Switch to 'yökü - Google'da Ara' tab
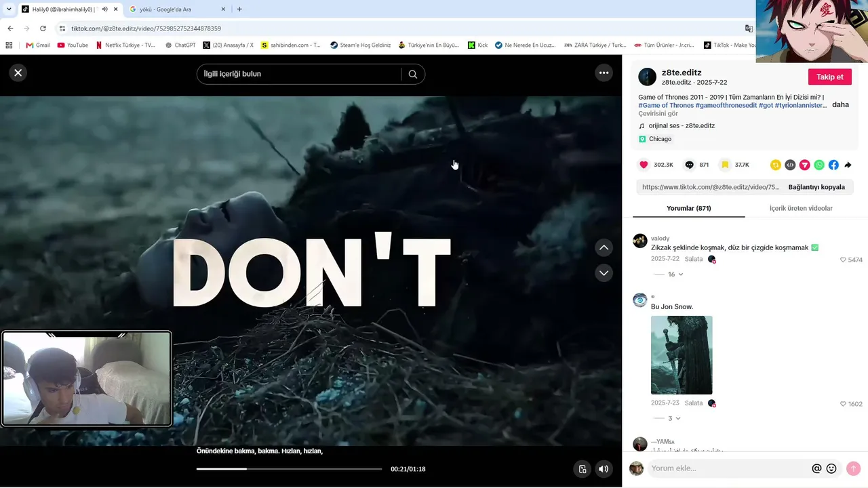 coord(176,9)
